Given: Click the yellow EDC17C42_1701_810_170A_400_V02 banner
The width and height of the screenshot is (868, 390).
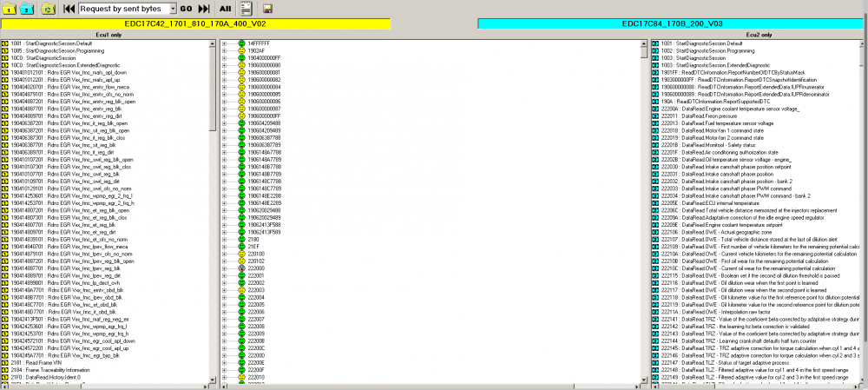Looking at the screenshot, I should pyautogui.click(x=196, y=23).
